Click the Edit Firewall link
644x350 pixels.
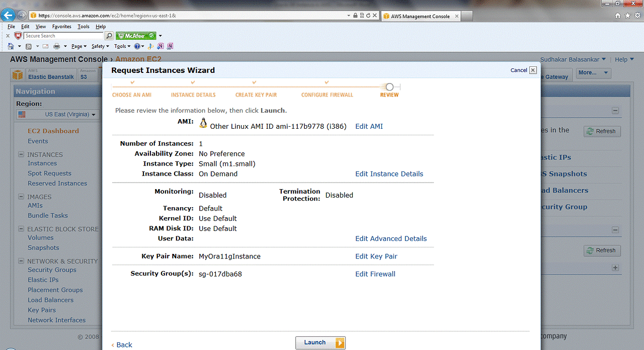click(x=375, y=274)
